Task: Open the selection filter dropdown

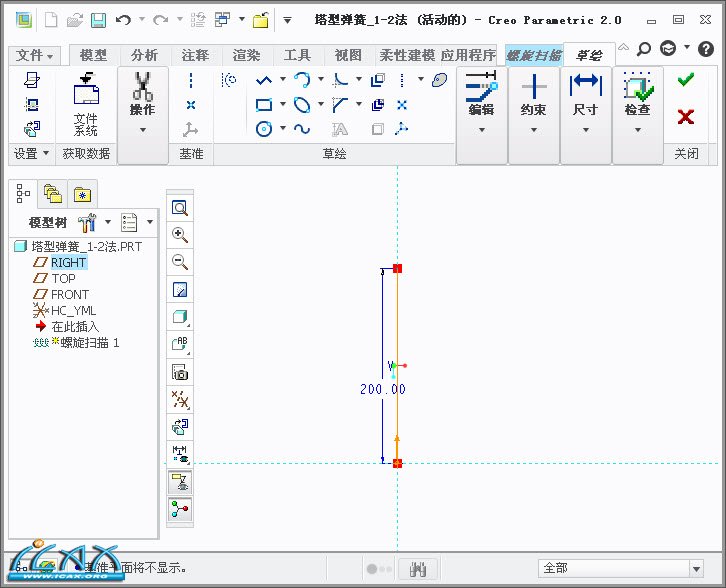Action: [622, 568]
